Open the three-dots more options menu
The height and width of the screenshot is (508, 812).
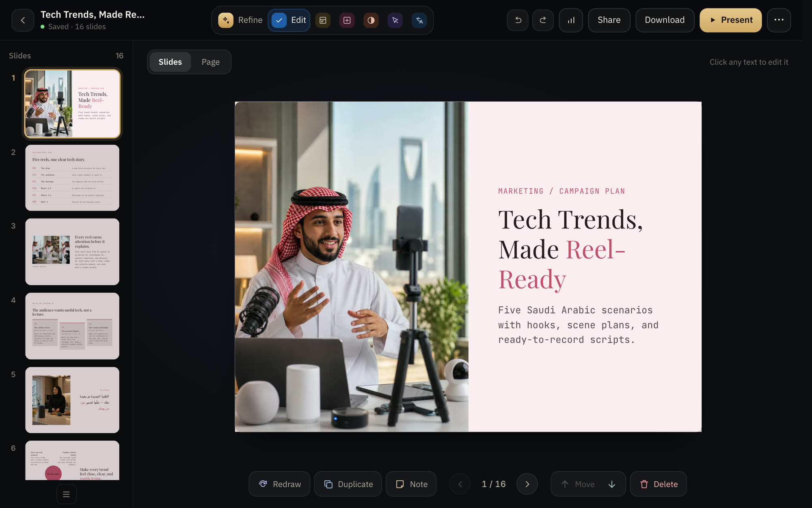[x=779, y=20]
